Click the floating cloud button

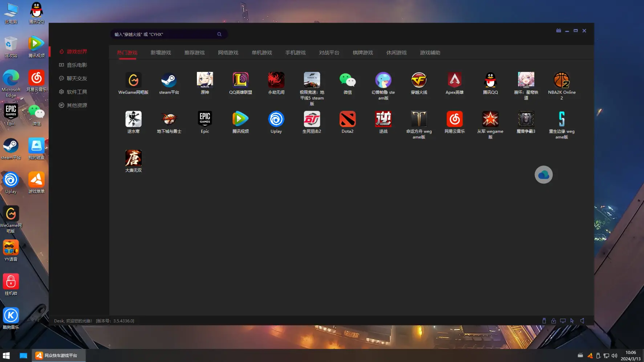(543, 175)
